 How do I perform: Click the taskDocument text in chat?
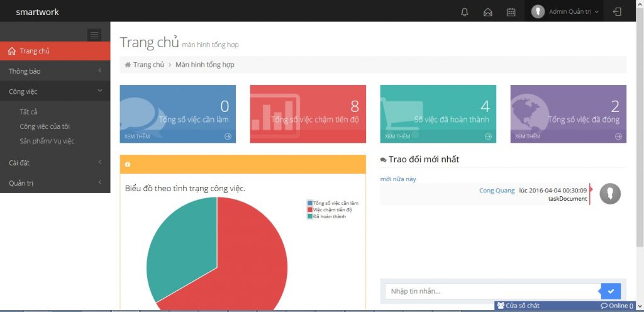tap(568, 199)
